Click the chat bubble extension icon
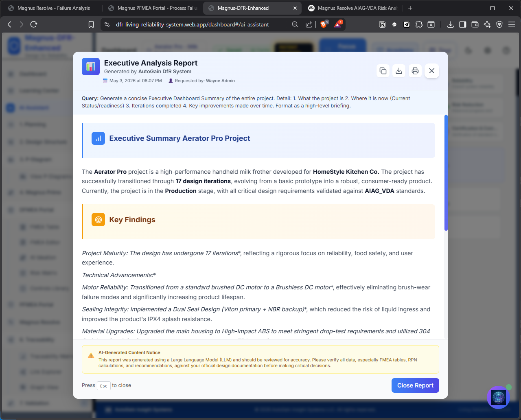521x420 pixels. coord(394,24)
